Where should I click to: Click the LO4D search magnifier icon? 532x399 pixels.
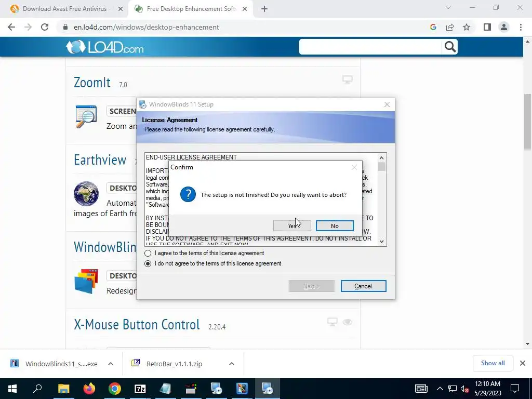coord(450,47)
